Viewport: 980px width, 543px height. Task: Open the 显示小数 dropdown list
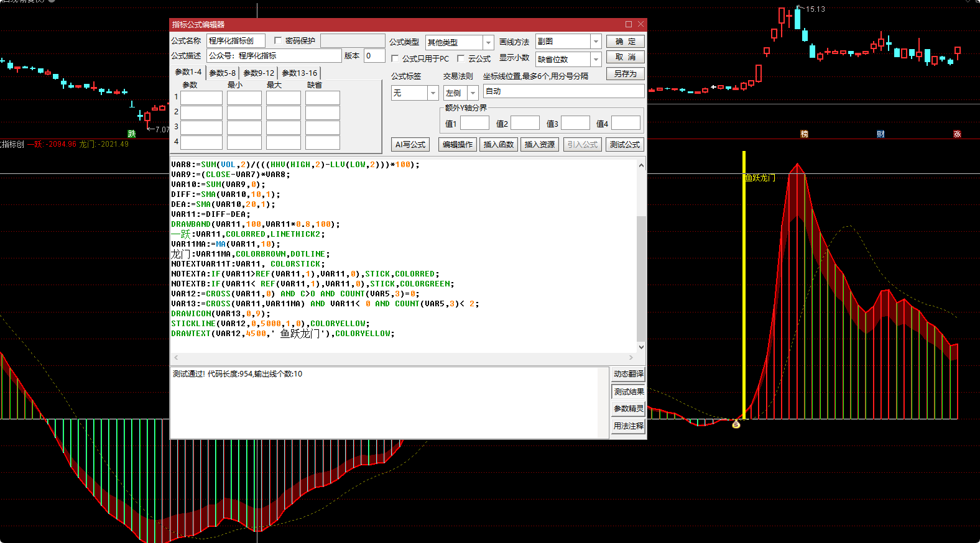[596, 59]
